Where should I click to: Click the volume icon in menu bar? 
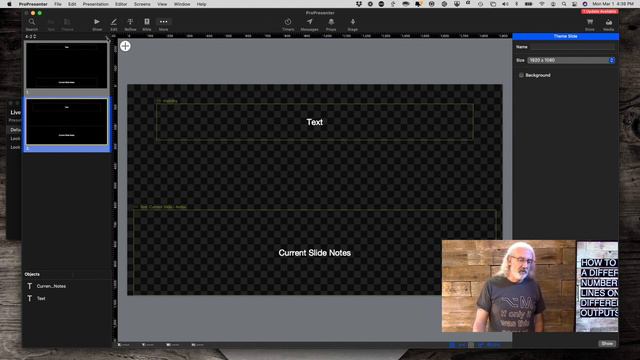(x=505, y=4)
